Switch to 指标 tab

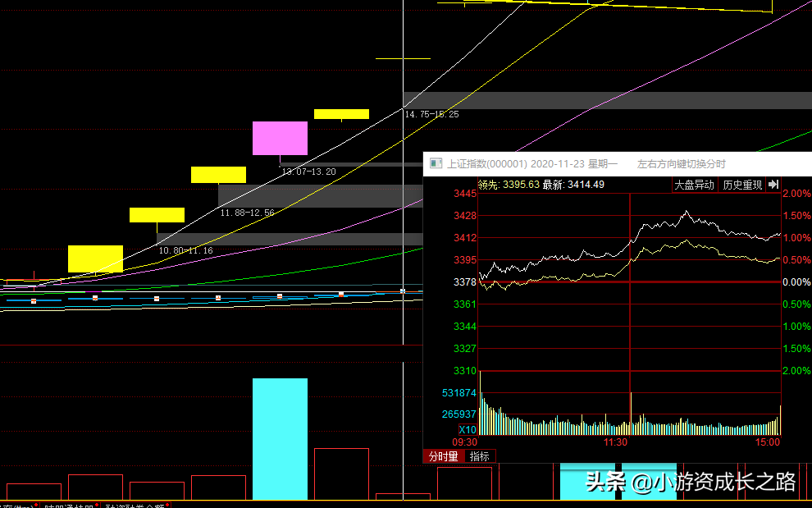(x=480, y=456)
